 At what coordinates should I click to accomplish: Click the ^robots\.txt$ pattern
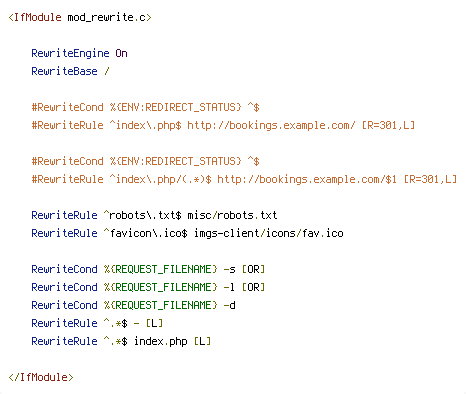pyautogui.click(x=142, y=215)
